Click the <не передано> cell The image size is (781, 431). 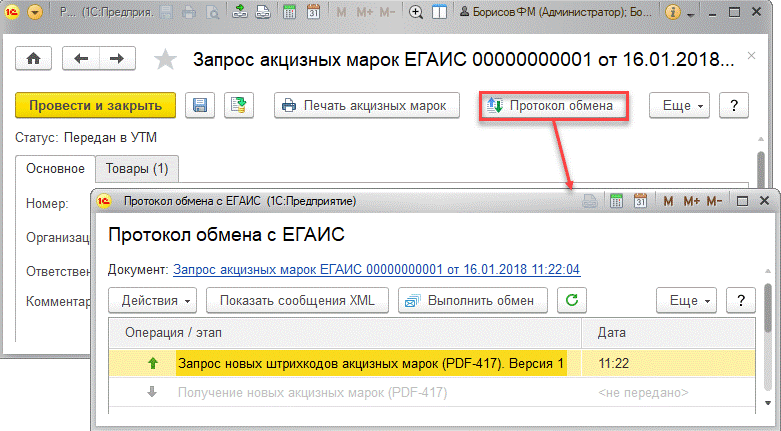[668, 393]
